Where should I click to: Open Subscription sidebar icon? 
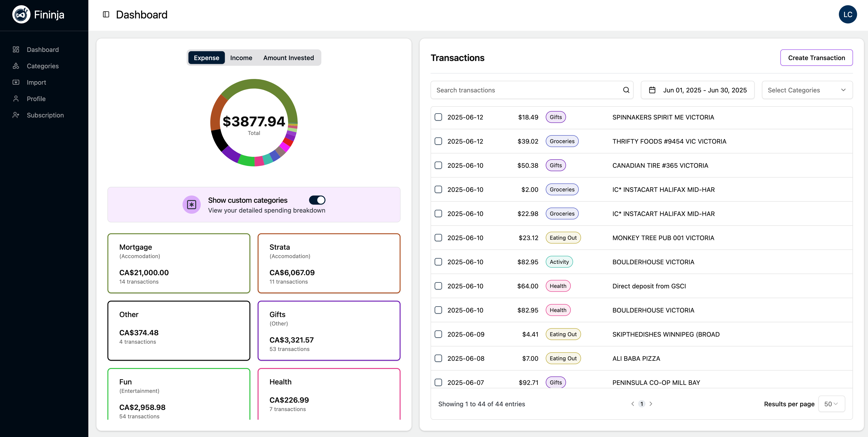[16, 115]
